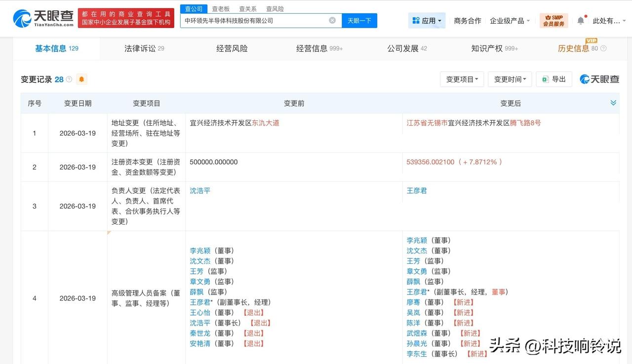
Task: Click the 地址变更 item cell
Action: click(146, 133)
